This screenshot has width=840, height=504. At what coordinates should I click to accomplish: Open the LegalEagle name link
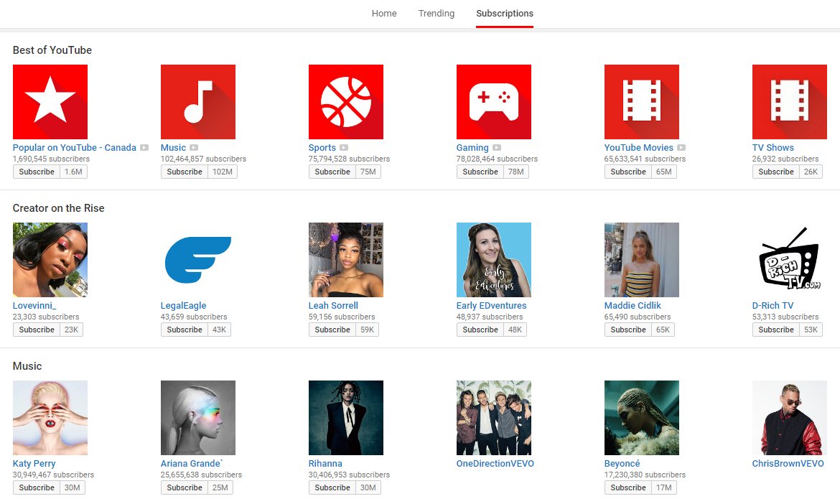183,306
